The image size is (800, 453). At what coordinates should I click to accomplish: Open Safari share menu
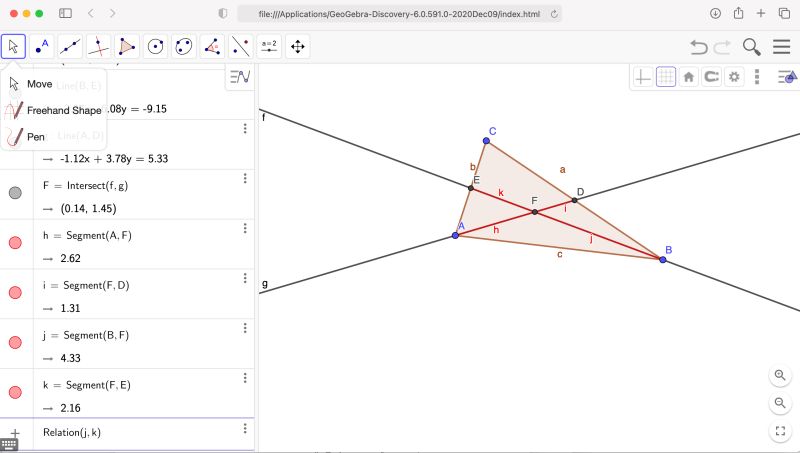click(738, 13)
